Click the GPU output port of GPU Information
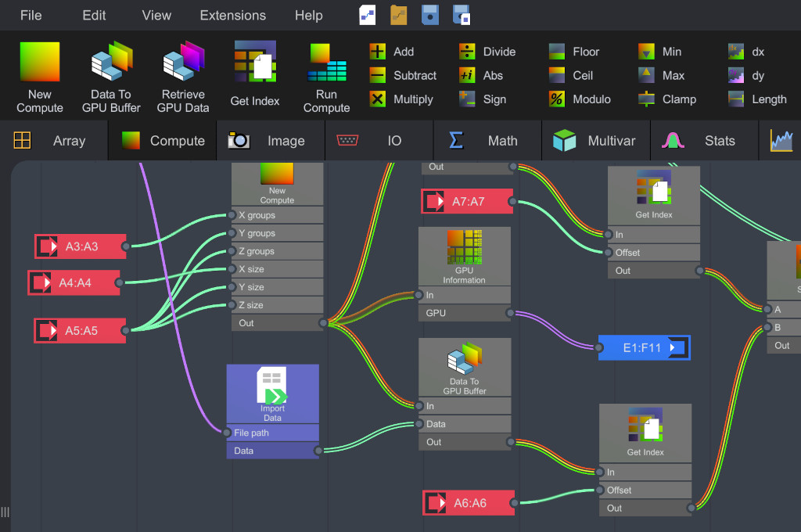Image resolution: width=801 pixels, height=532 pixels. click(x=510, y=313)
